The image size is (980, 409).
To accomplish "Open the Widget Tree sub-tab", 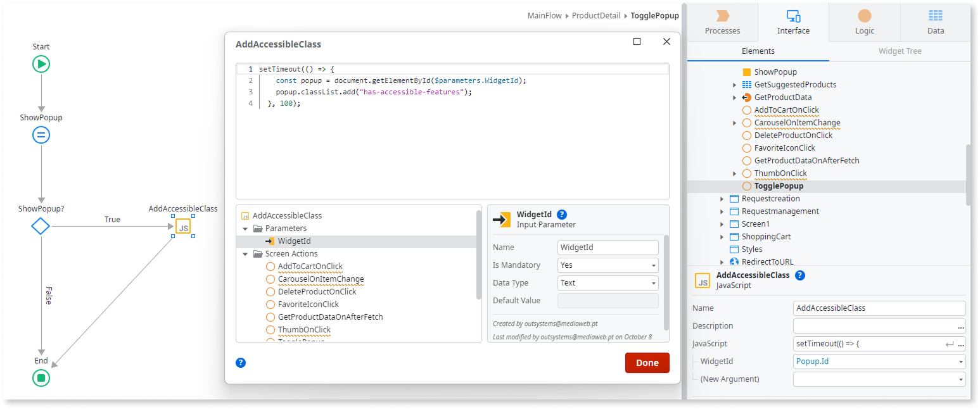I will click(900, 51).
